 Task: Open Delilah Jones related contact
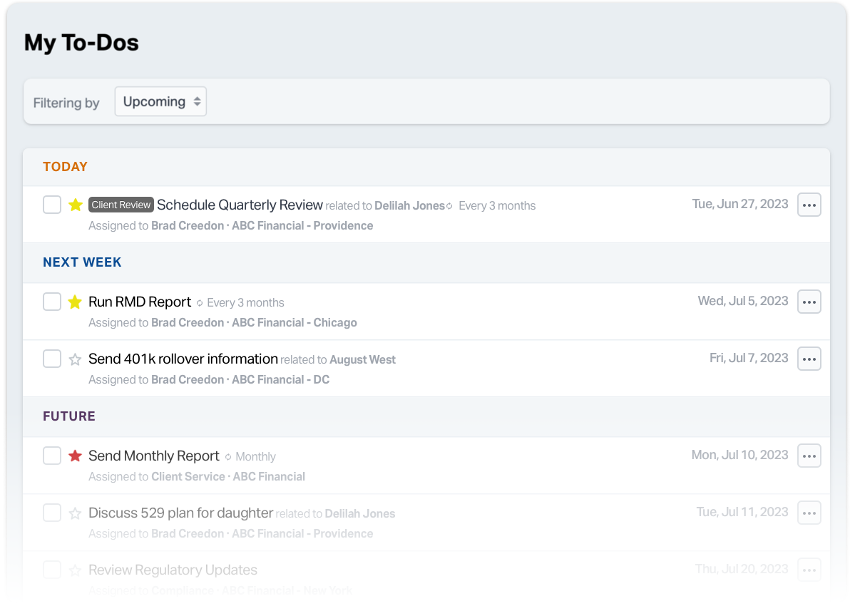click(x=409, y=205)
